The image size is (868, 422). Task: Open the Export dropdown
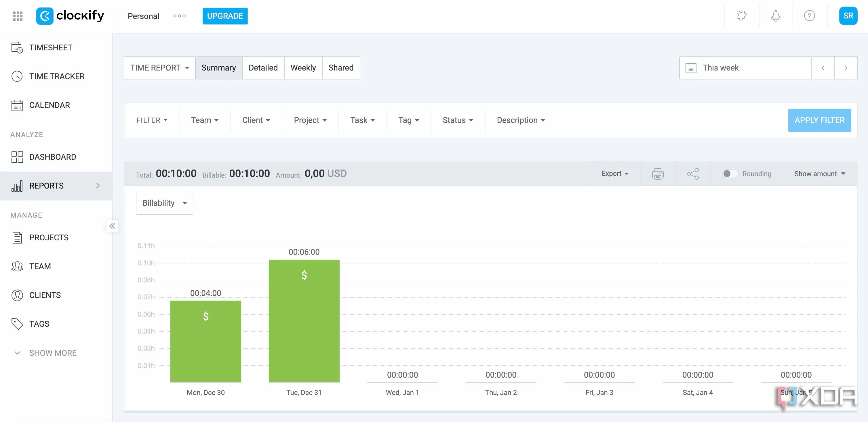pos(615,174)
